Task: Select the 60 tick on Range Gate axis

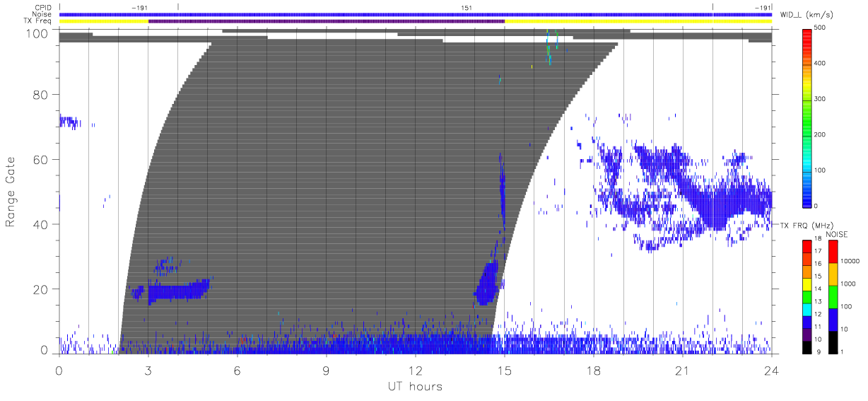Action: tap(40, 159)
